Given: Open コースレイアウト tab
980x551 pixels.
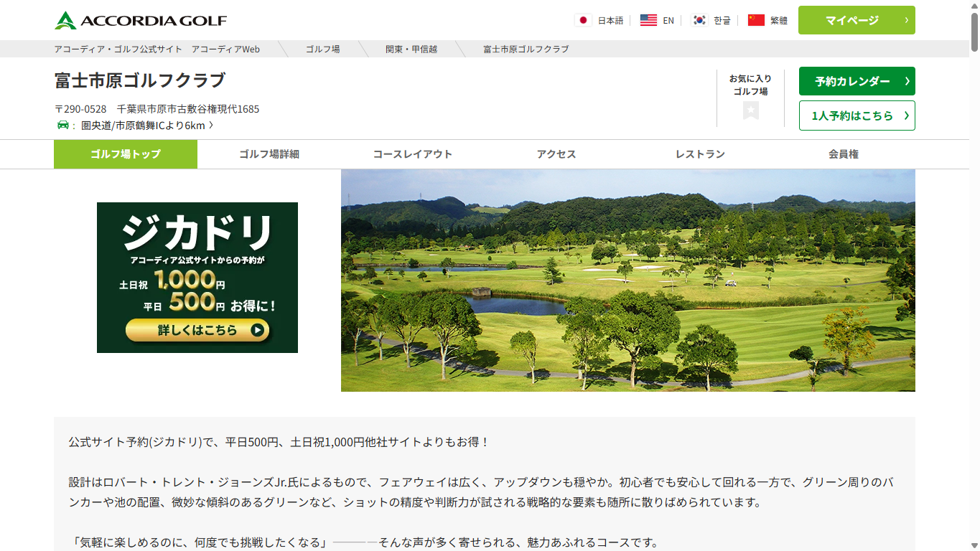Looking at the screenshot, I should 413,154.
